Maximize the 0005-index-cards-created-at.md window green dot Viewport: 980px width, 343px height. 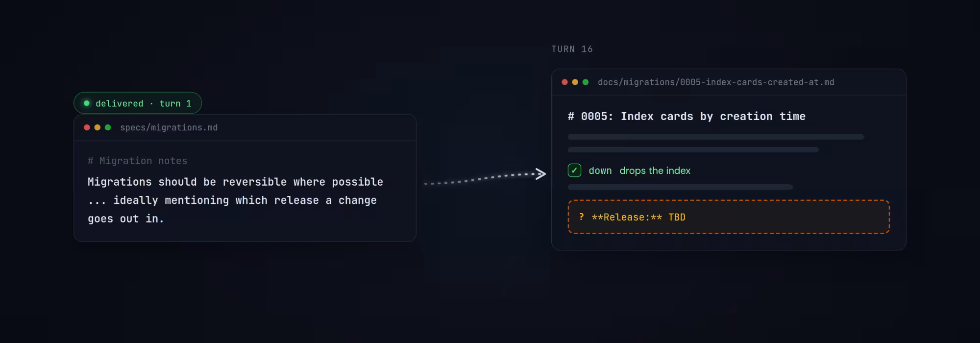586,82
